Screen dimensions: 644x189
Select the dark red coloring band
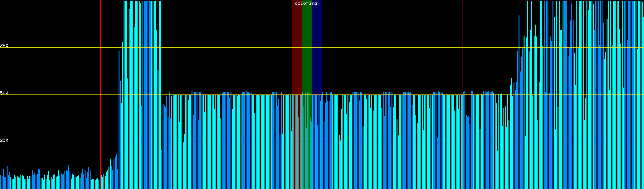coord(297,47)
